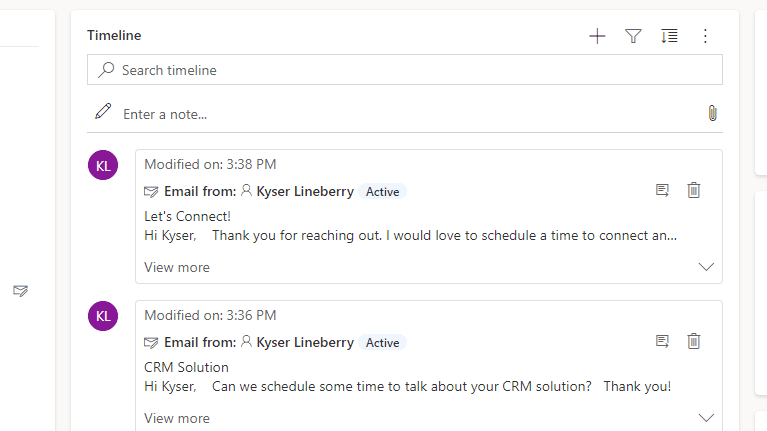Delete the CRM Solution email
The width and height of the screenshot is (767, 431).
[694, 341]
